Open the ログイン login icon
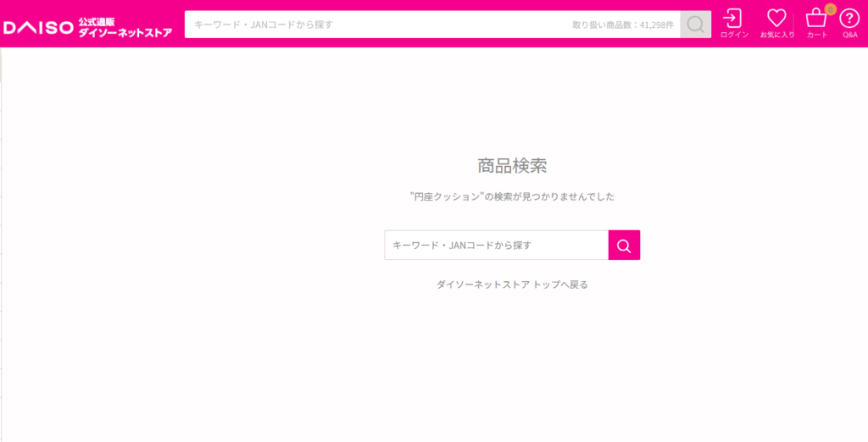Screen dimensions: 868x442 [734, 24]
